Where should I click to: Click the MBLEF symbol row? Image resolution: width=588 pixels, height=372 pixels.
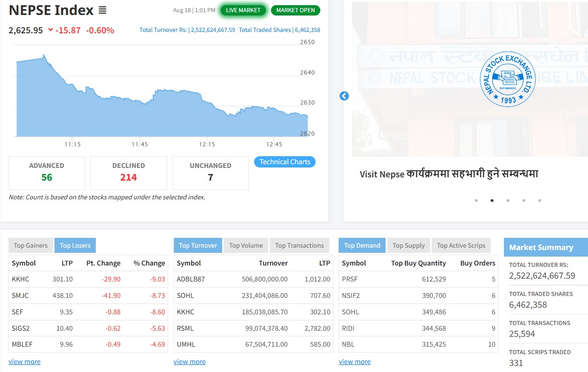coord(88,344)
